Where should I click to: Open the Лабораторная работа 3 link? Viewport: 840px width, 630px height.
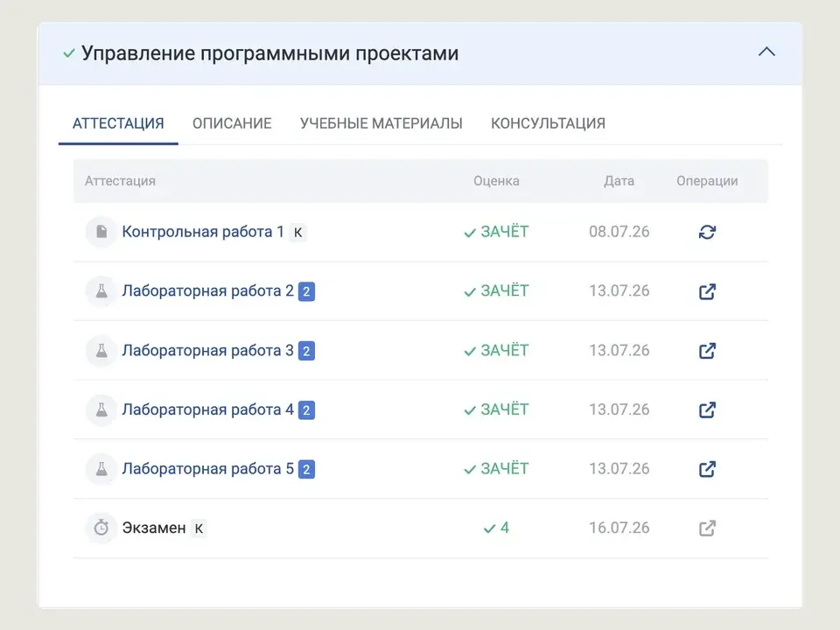pyautogui.click(x=208, y=350)
